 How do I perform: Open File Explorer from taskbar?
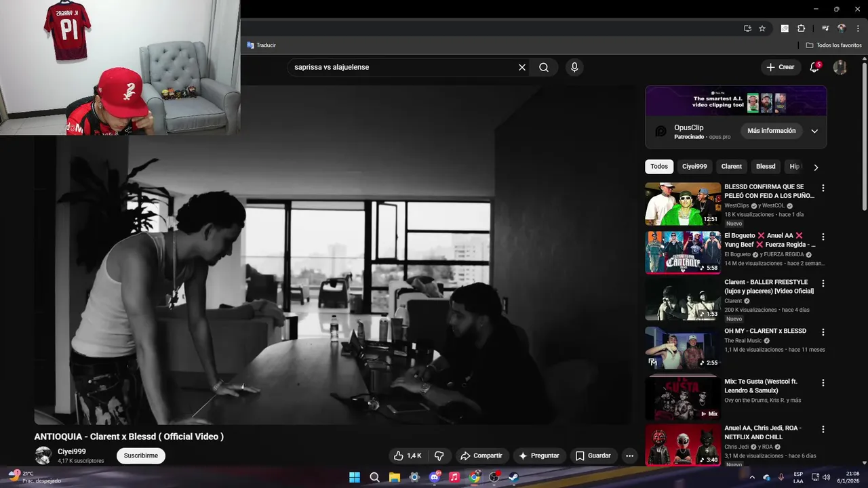click(x=395, y=477)
